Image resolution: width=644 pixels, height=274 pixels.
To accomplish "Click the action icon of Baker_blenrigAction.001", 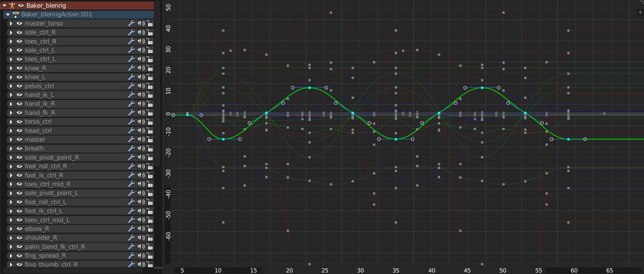I will pos(16,15).
